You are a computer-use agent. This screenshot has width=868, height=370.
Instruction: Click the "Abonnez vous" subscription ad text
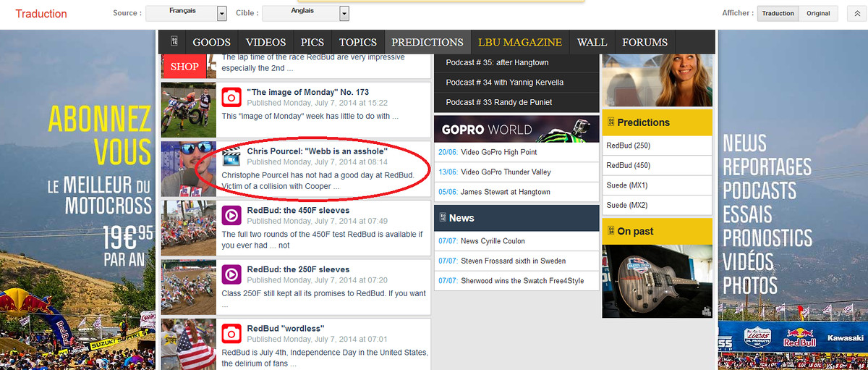point(100,134)
